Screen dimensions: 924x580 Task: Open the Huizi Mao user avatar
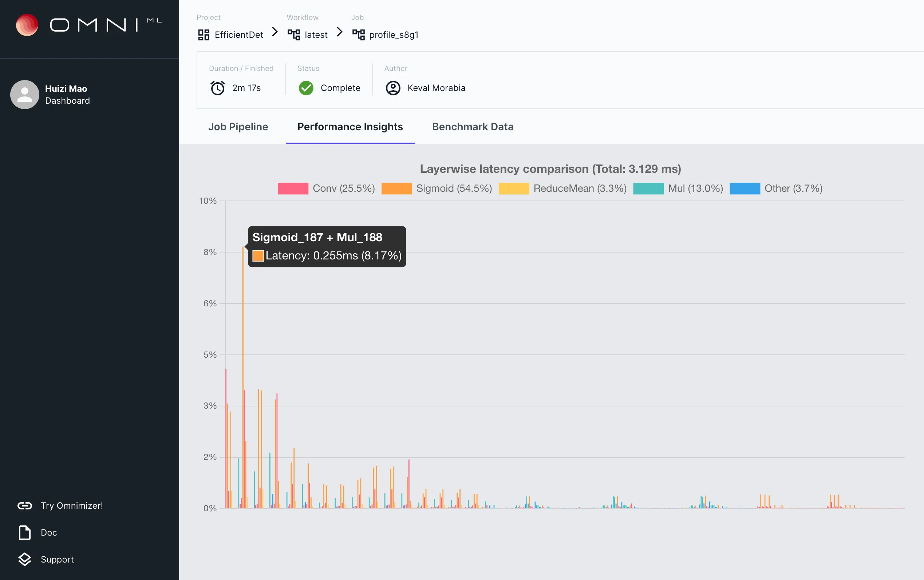pyautogui.click(x=24, y=94)
